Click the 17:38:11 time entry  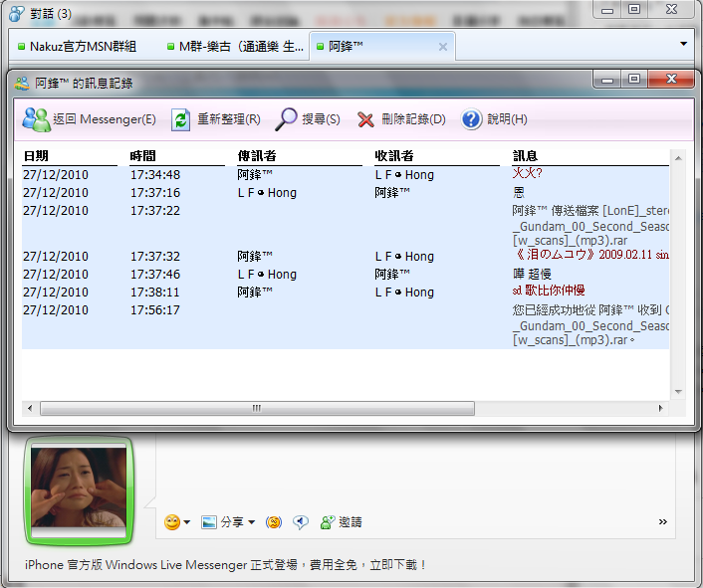(155, 292)
